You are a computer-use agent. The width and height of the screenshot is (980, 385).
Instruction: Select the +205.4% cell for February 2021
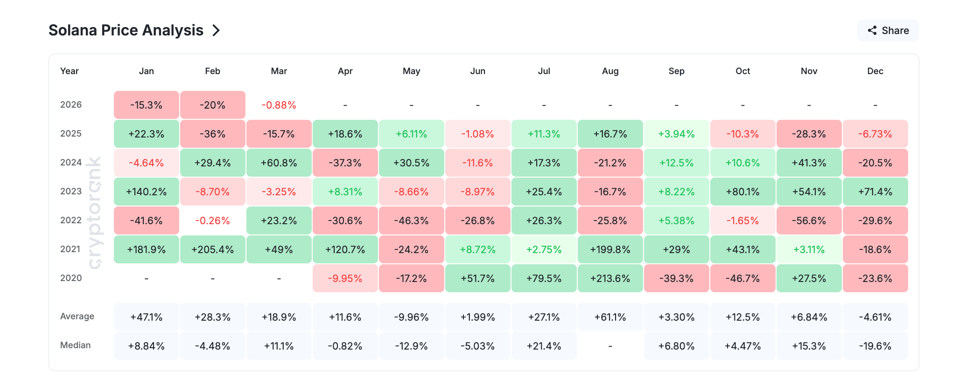[212, 249]
